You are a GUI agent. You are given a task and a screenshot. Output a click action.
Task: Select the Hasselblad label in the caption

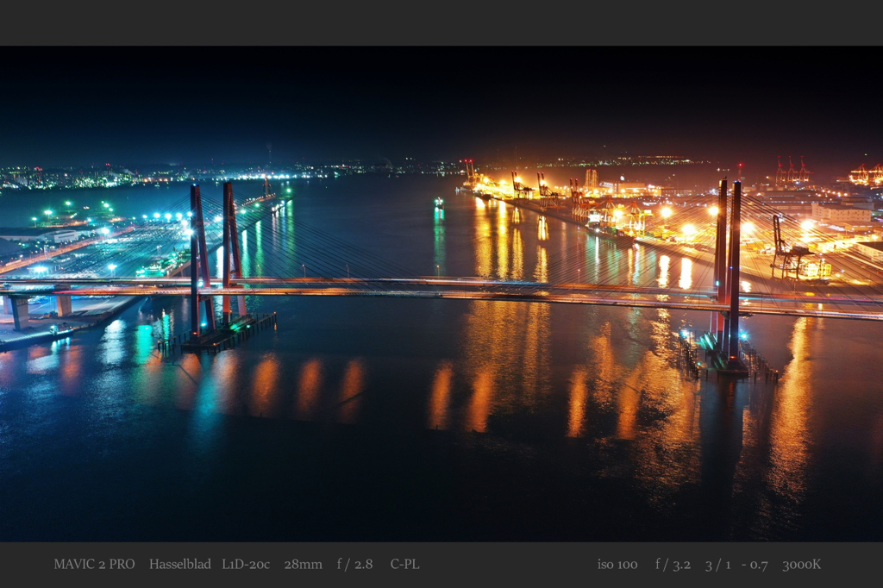(179, 564)
